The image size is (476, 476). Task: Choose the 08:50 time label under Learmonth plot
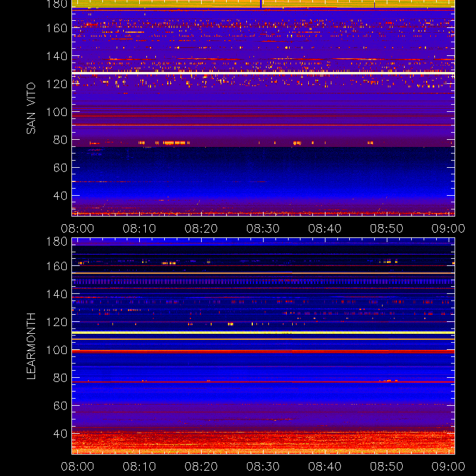[386, 466]
